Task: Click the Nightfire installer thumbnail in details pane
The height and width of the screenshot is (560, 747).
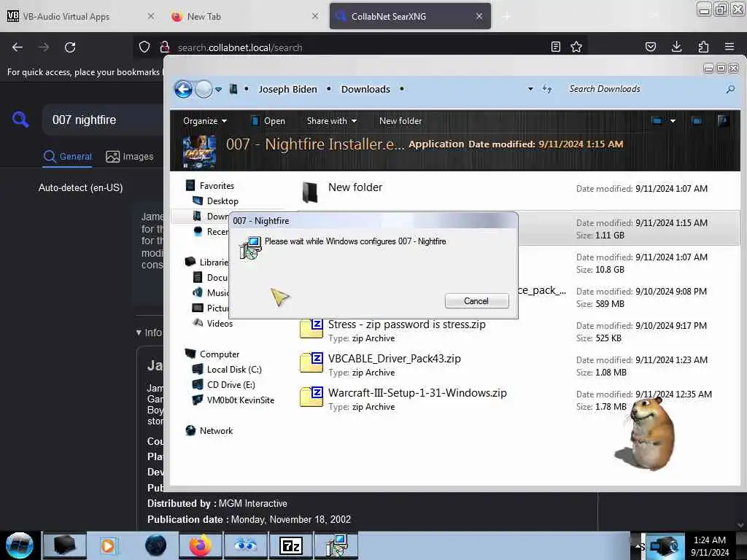Action: pos(199,152)
